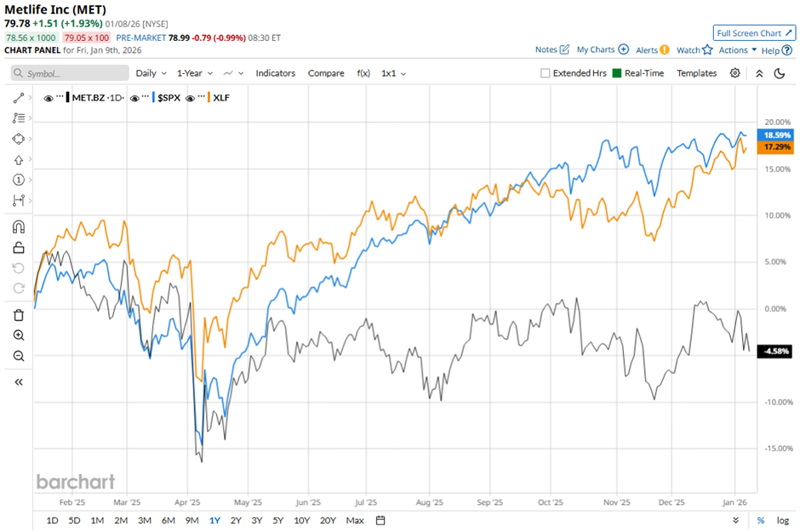Click the lock drawings icon

[19, 248]
